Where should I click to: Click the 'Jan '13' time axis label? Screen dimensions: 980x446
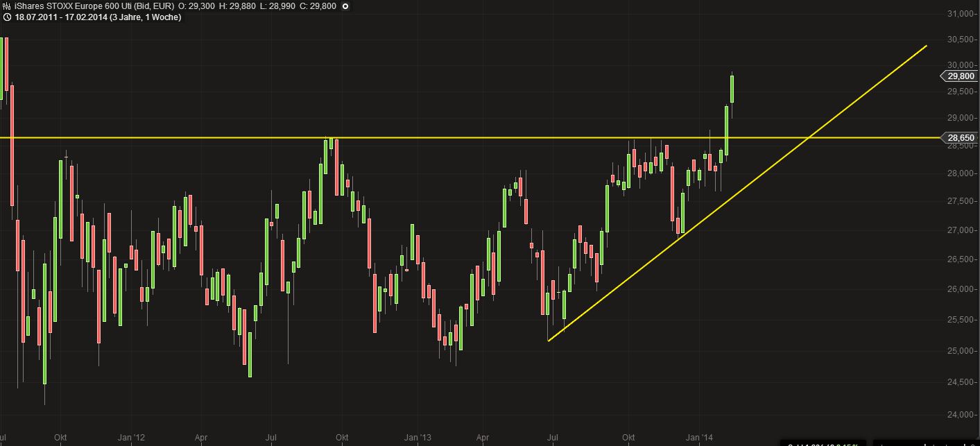(x=418, y=438)
